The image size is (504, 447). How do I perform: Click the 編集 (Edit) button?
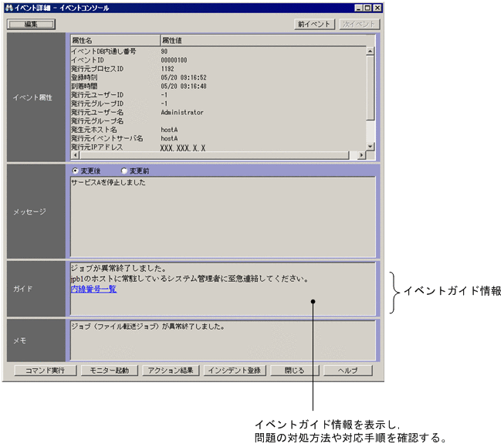coord(31,24)
